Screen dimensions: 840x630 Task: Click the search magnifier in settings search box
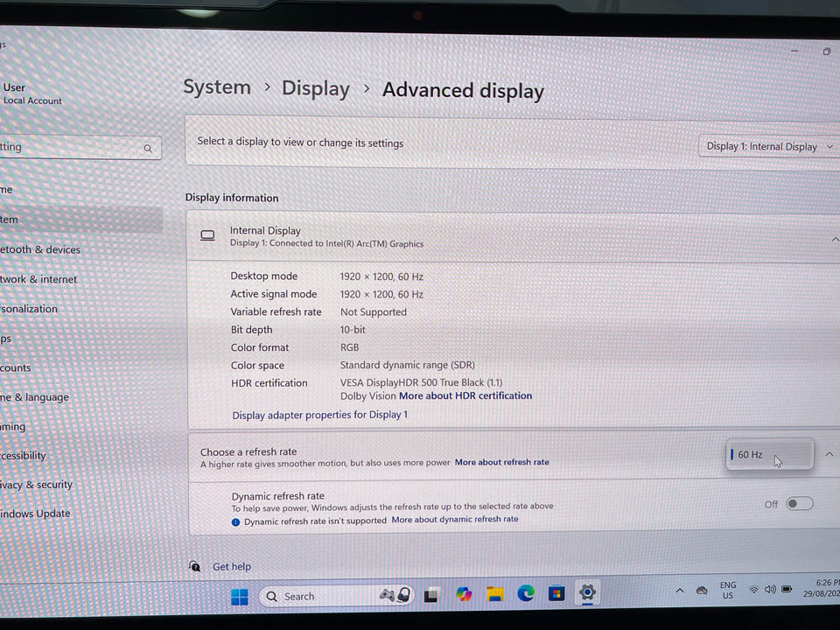click(148, 149)
